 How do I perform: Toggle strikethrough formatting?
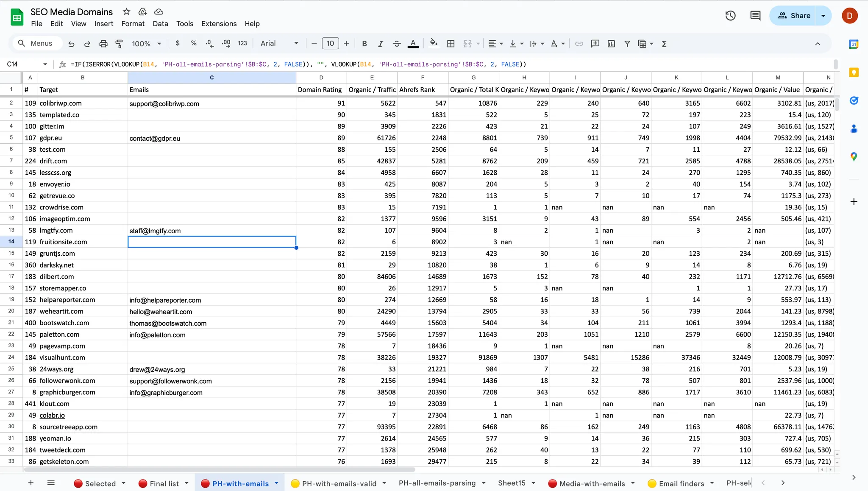[397, 43]
